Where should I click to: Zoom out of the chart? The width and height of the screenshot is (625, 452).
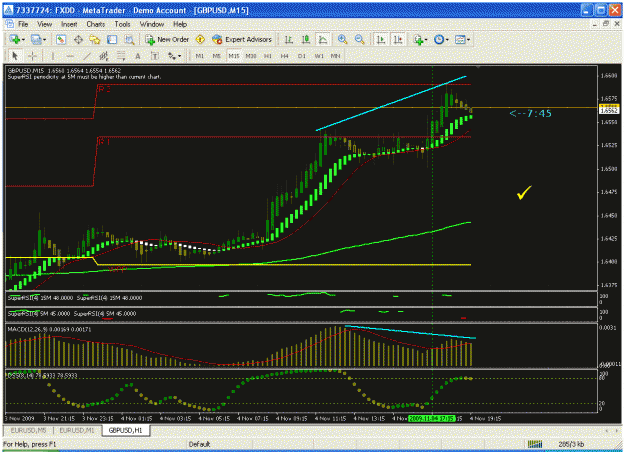(x=359, y=39)
